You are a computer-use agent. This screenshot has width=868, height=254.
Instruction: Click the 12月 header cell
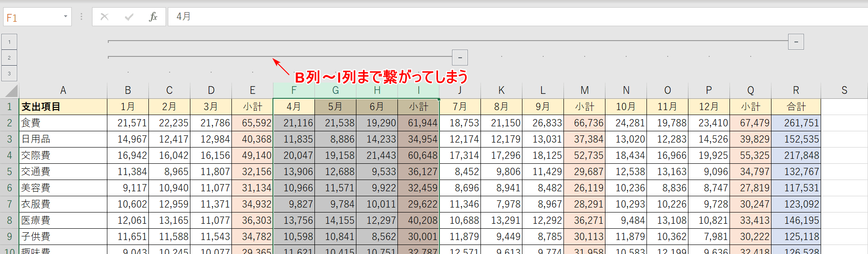click(709, 107)
